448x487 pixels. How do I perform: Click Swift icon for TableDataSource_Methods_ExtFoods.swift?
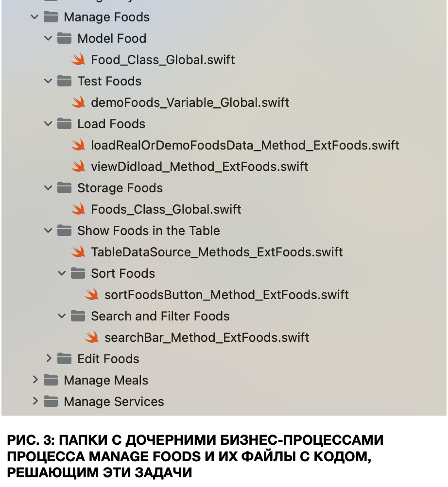78,252
